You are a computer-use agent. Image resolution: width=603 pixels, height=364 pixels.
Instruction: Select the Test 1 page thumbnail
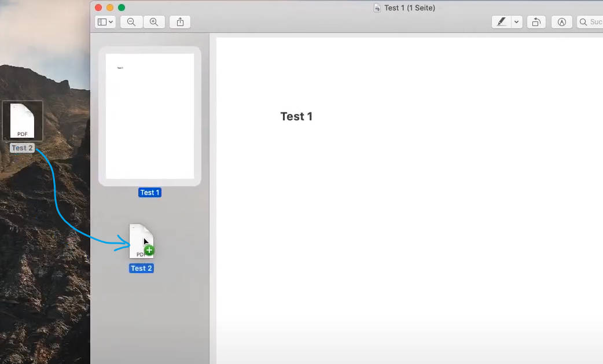pyautogui.click(x=150, y=116)
